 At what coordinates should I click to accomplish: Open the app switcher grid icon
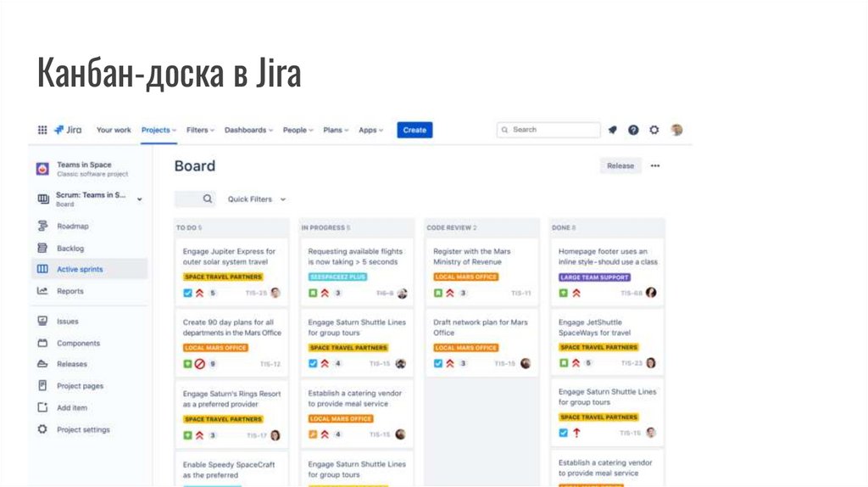pos(42,130)
